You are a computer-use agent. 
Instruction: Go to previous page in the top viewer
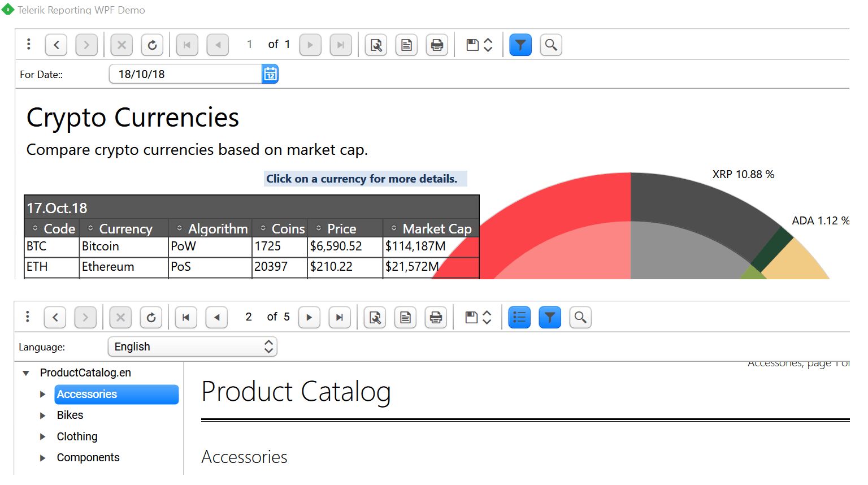218,45
